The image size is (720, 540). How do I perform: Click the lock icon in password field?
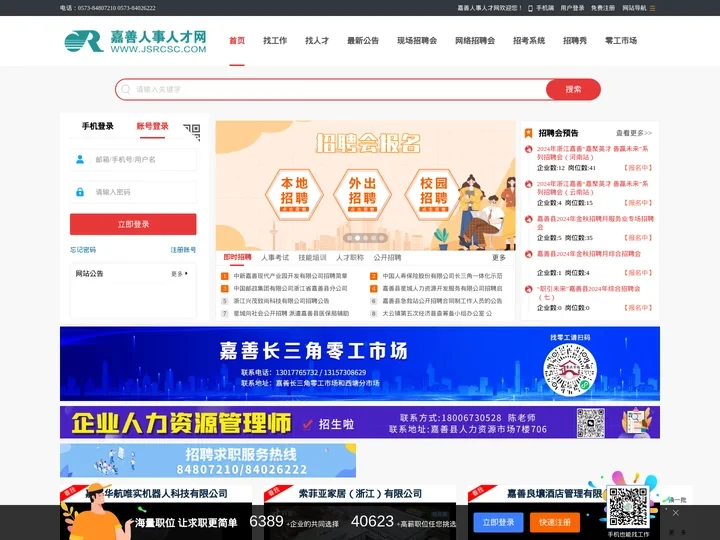point(80,192)
